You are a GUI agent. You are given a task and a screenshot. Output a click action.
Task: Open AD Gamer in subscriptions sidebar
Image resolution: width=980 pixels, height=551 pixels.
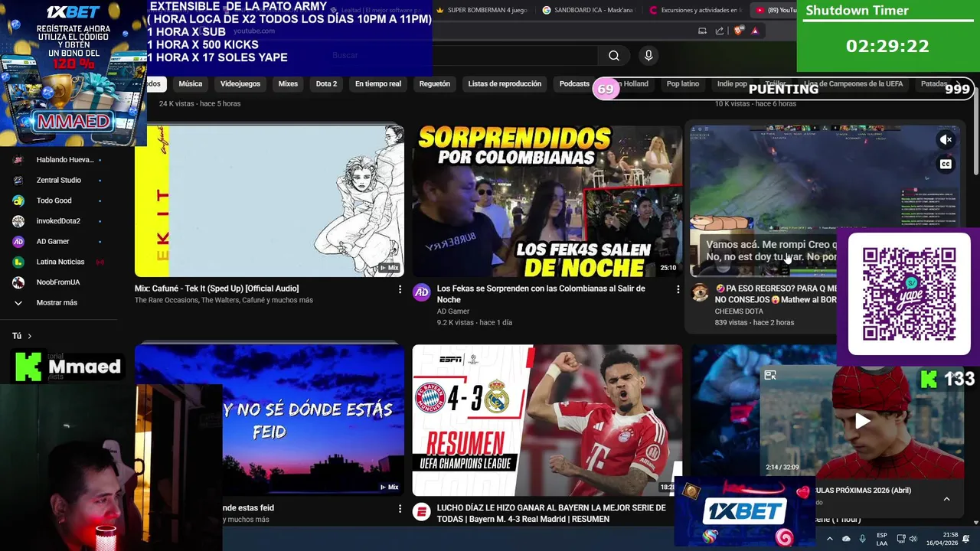(x=56, y=241)
